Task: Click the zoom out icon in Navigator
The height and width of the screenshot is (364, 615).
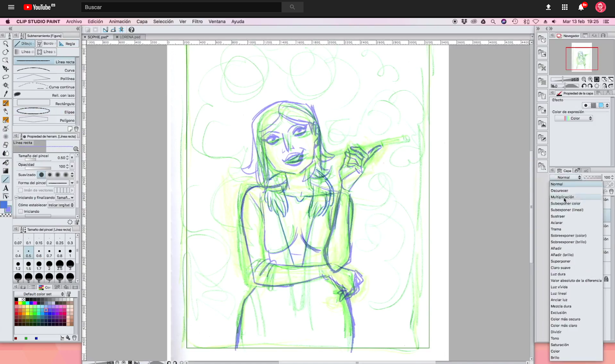Action: 584,79
